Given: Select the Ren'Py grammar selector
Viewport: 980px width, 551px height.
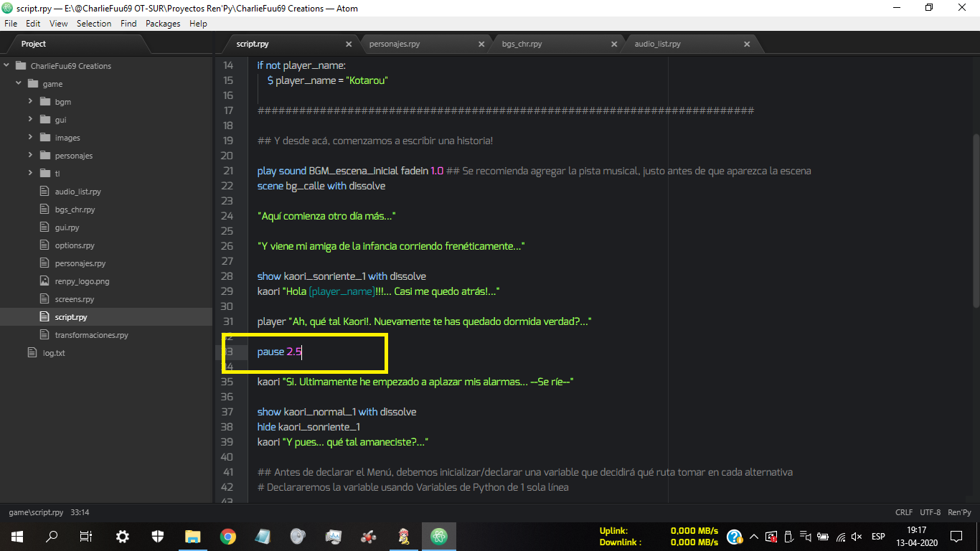Looking at the screenshot, I should click(x=959, y=512).
